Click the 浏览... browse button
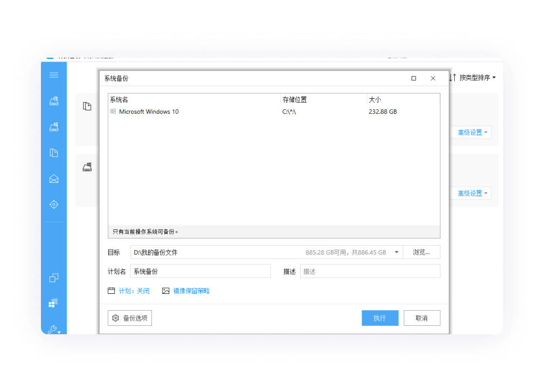This screenshot has width=544, height=392. [x=421, y=252]
